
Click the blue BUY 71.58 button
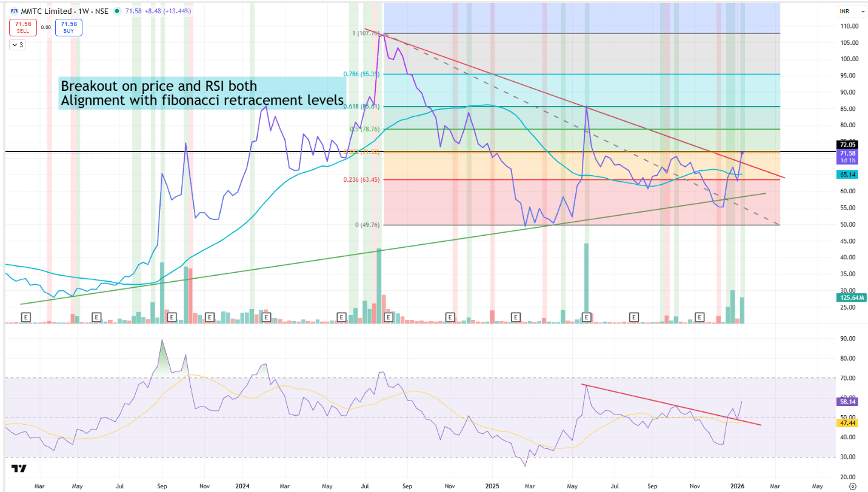(68, 27)
